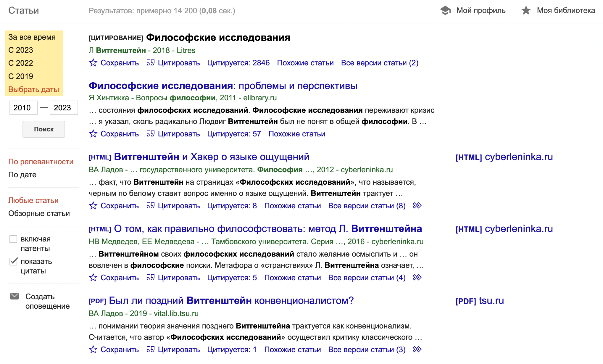
Task: Open 'Витгенштейн и Хакер о языке ощущений' article
Action: pyautogui.click(x=212, y=157)
